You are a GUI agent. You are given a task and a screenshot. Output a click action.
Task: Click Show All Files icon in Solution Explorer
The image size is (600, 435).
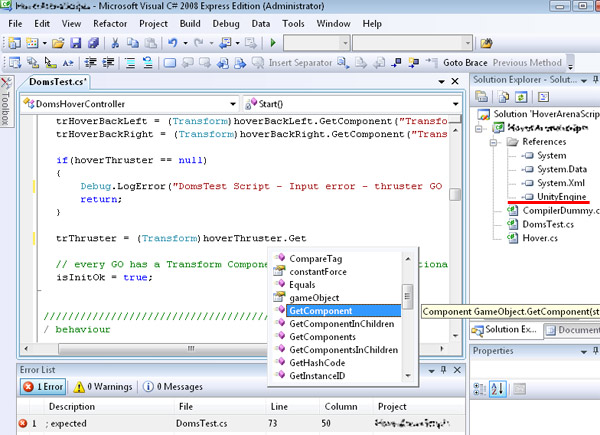tap(504, 97)
